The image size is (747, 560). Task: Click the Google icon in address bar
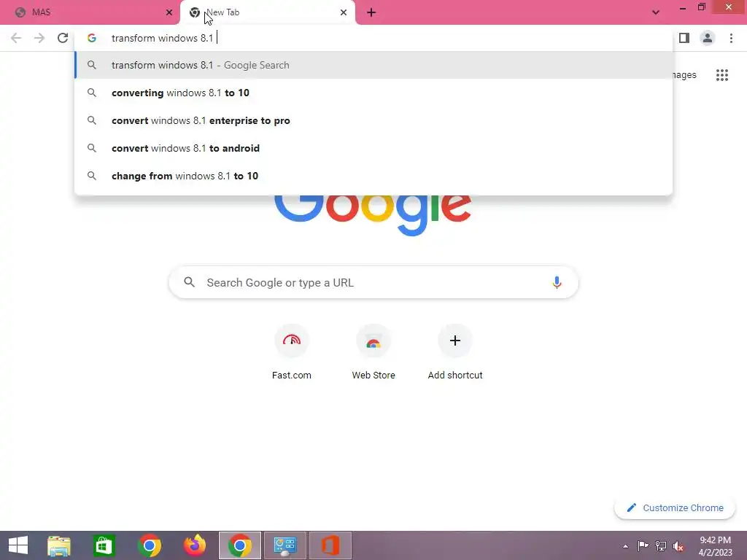click(92, 38)
